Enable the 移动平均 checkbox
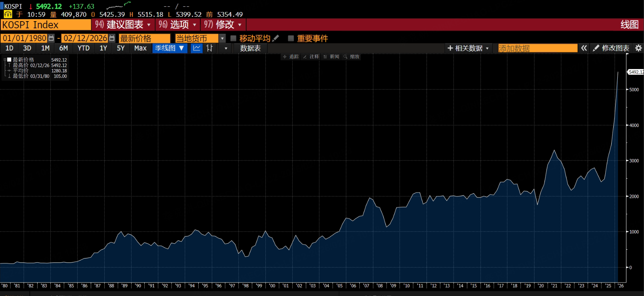Screen dimensions: 644x296 (x=233, y=38)
